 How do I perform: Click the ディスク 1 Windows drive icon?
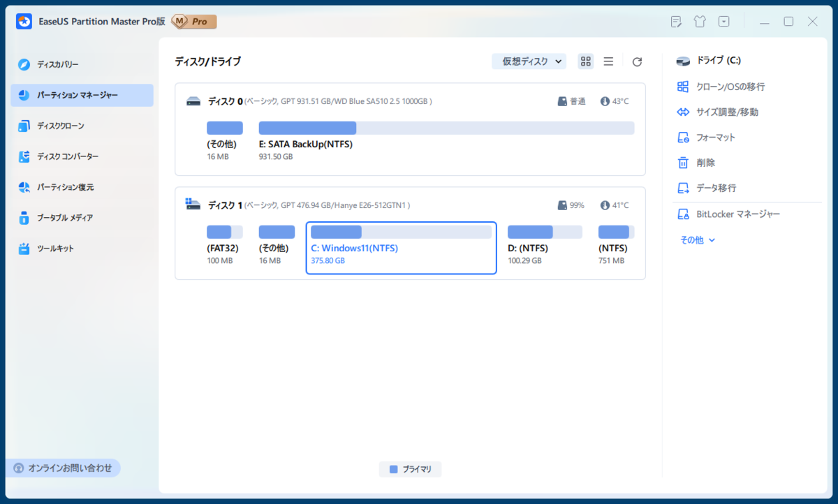[193, 205]
